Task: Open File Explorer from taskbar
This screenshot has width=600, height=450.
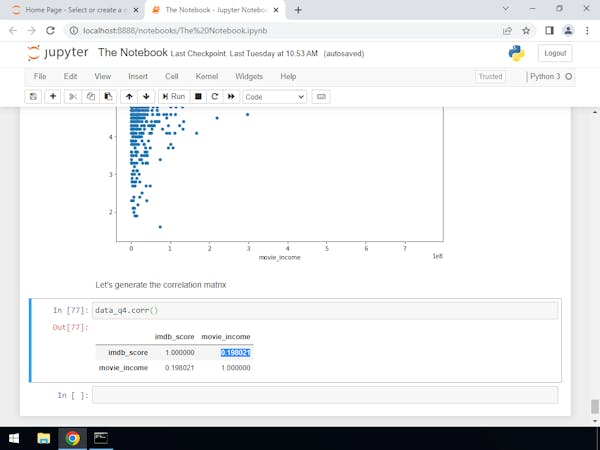Action: [44, 439]
